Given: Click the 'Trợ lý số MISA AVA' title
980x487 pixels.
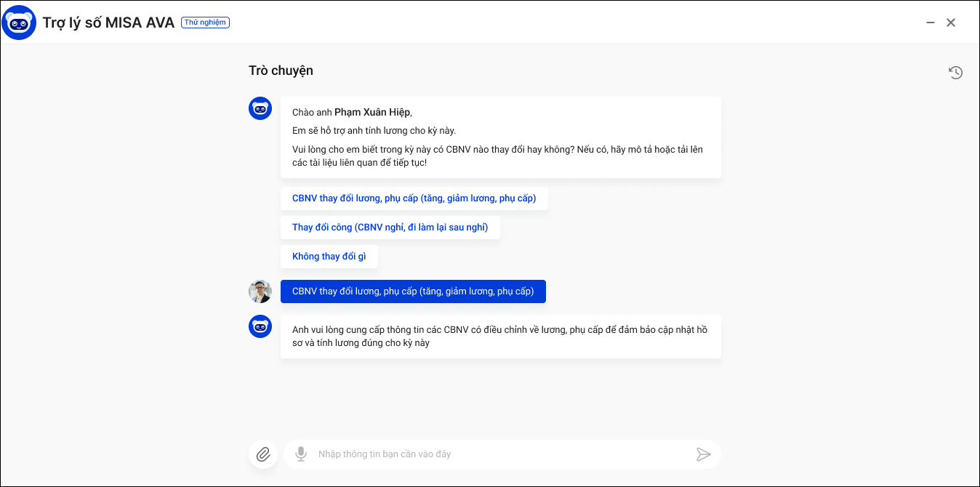Looking at the screenshot, I should [x=108, y=23].
